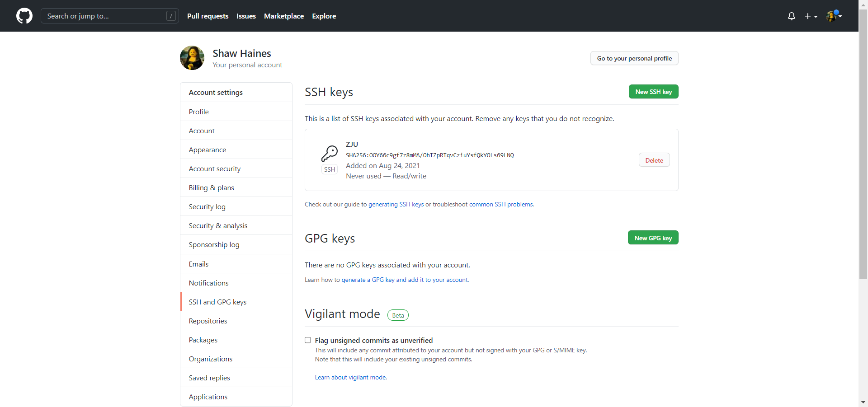
Task: Click the ZJU key title
Action: [352, 144]
